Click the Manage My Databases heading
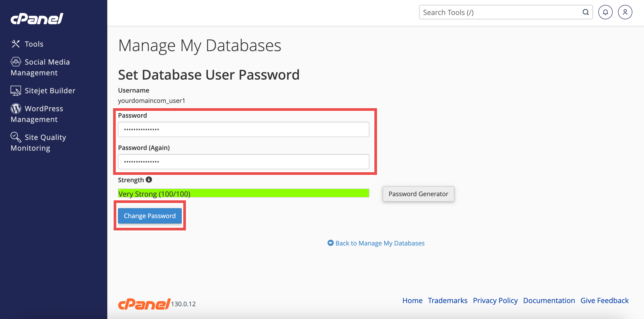The height and width of the screenshot is (319, 644). point(200,46)
